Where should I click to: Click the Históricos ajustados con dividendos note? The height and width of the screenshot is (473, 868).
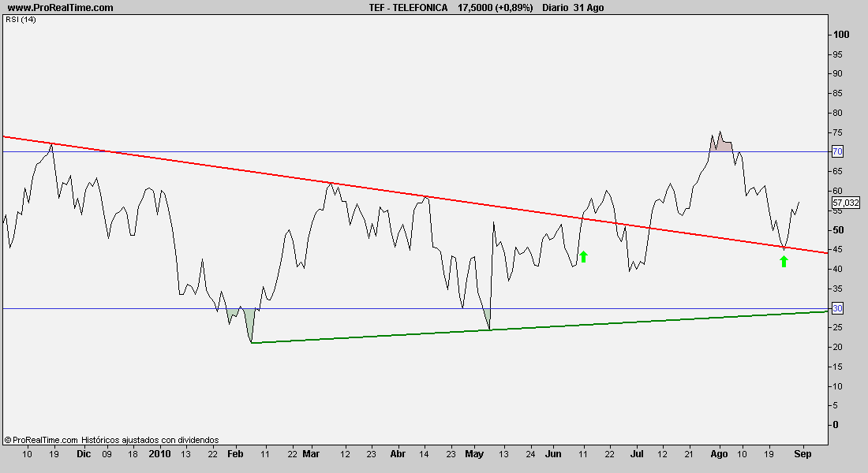coord(150,440)
